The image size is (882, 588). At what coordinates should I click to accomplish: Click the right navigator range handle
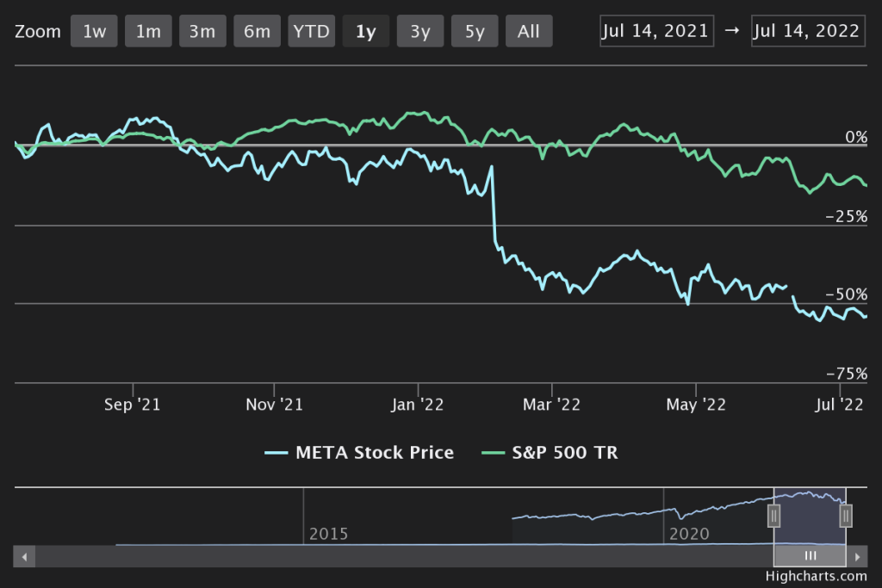click(846, 516)
